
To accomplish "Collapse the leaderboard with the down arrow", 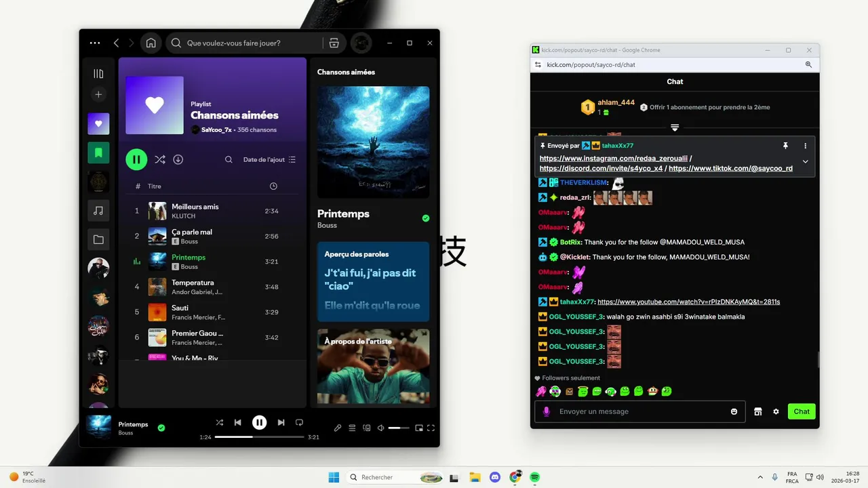I will 675,127.
